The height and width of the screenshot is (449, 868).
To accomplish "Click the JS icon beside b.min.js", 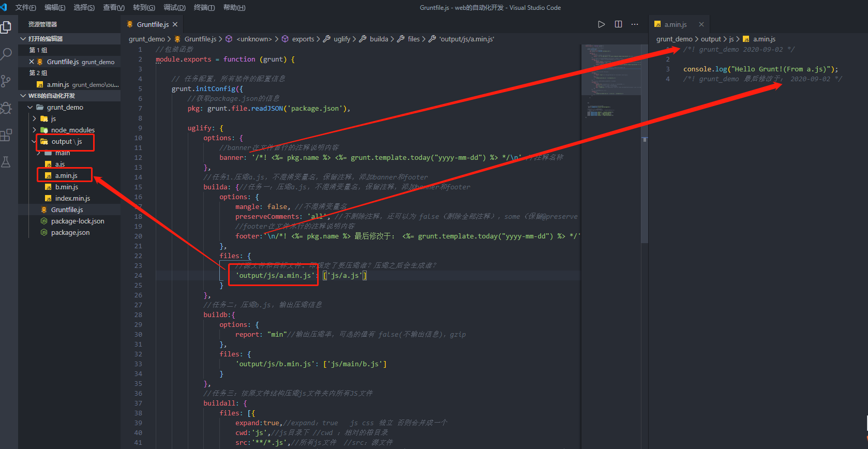I will (48, 187).
